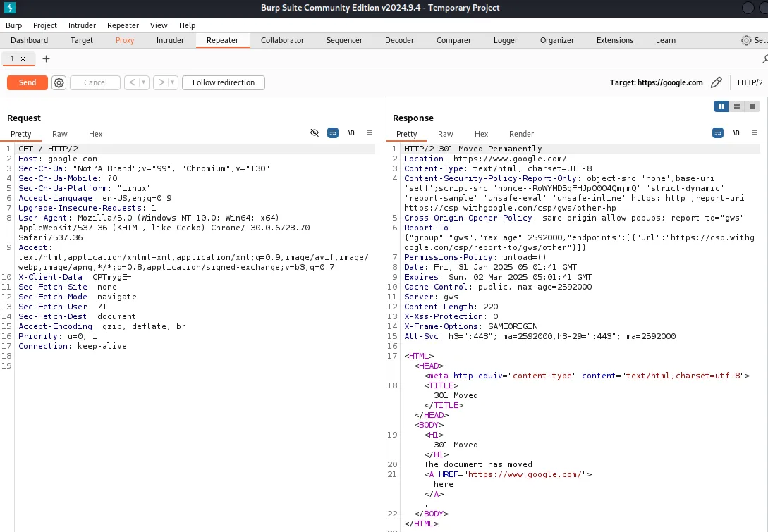The image size is (768, 532).
Task: Switch to Sequencer tab
Action: 344,40
